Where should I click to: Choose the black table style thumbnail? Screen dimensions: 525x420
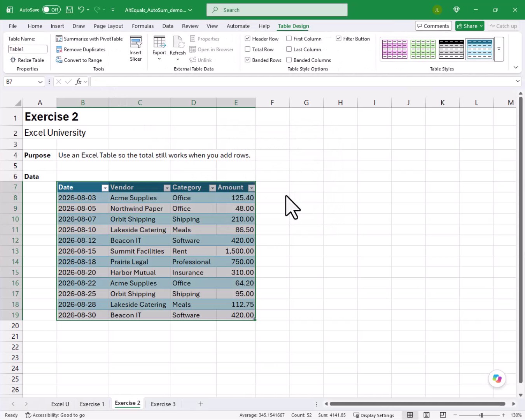click(x=451, y=49)
